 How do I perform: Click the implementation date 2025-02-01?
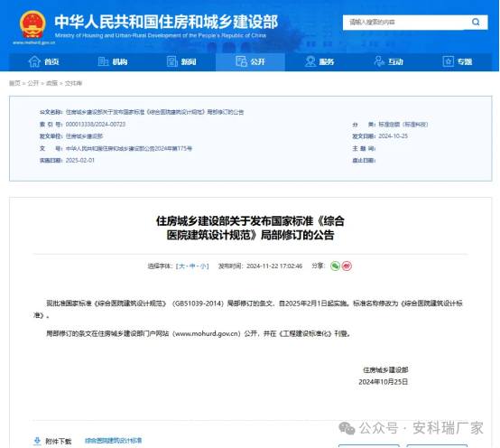[80, 161]
